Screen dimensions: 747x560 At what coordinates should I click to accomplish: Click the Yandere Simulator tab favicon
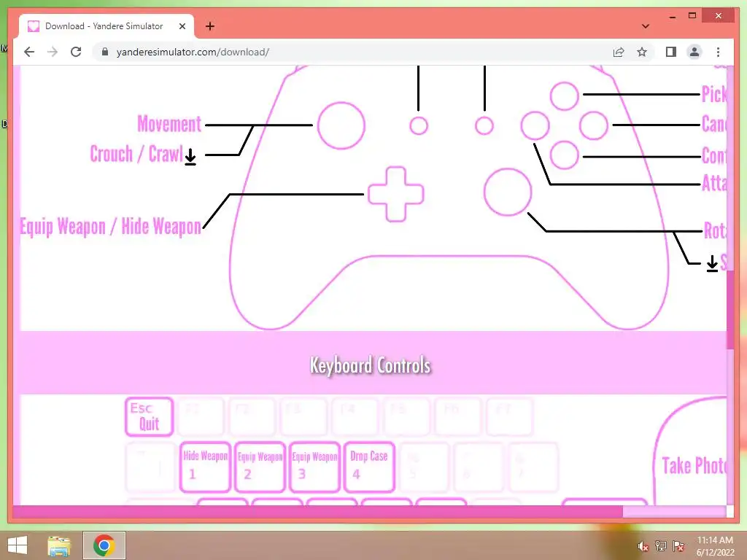pos(34,26)
